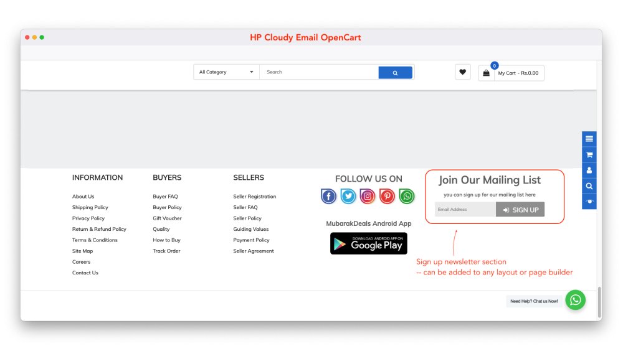This screenshot has width=623, height=364.
Task: Click the Email Address input field
Action: click(465, 210)
